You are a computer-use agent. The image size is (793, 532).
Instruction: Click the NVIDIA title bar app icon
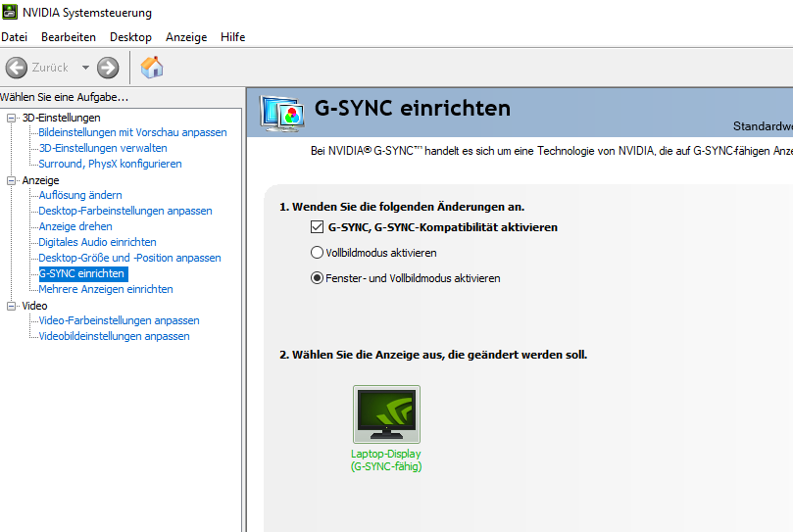pyautogui.click(x=10, y=12)
